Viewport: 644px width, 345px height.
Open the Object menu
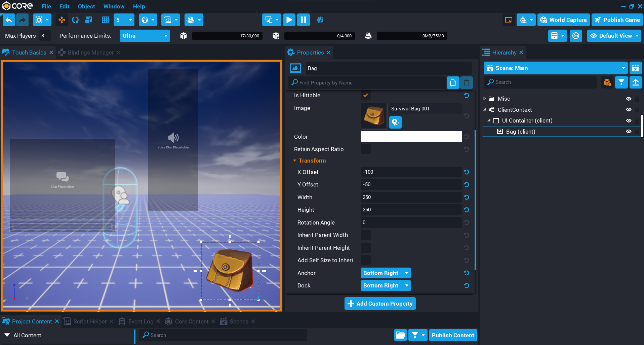coord(86,6)
